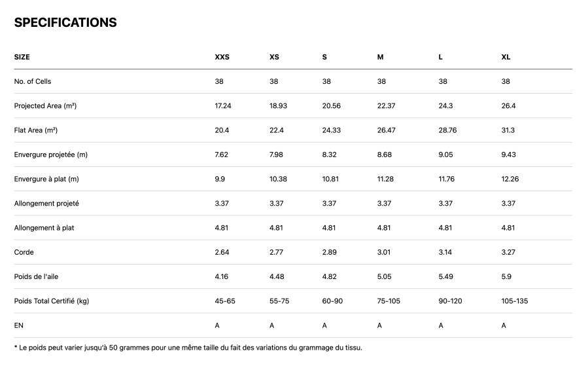Select the No. of Cells row label
This screenshot has width=588, height=368.
coord(33,81)
